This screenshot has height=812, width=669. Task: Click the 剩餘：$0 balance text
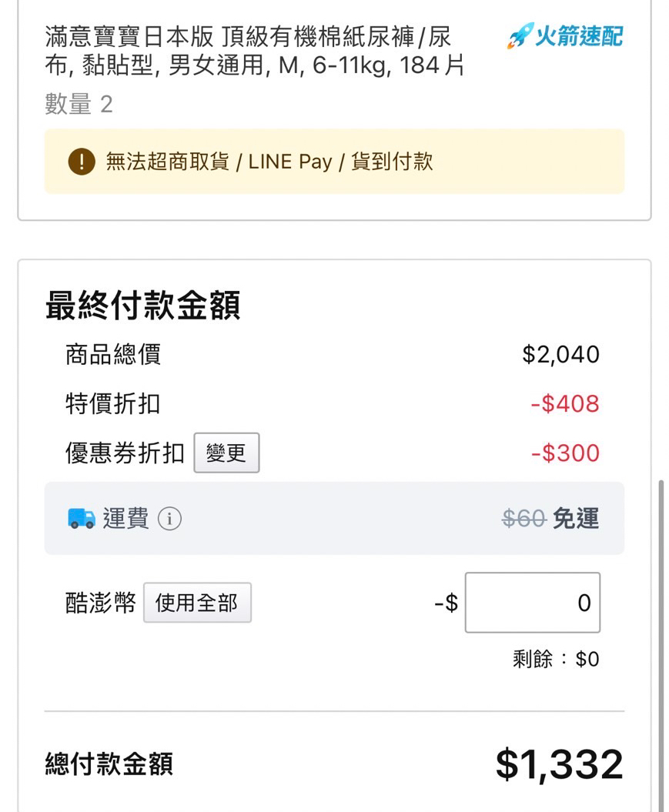click(556, 660)
